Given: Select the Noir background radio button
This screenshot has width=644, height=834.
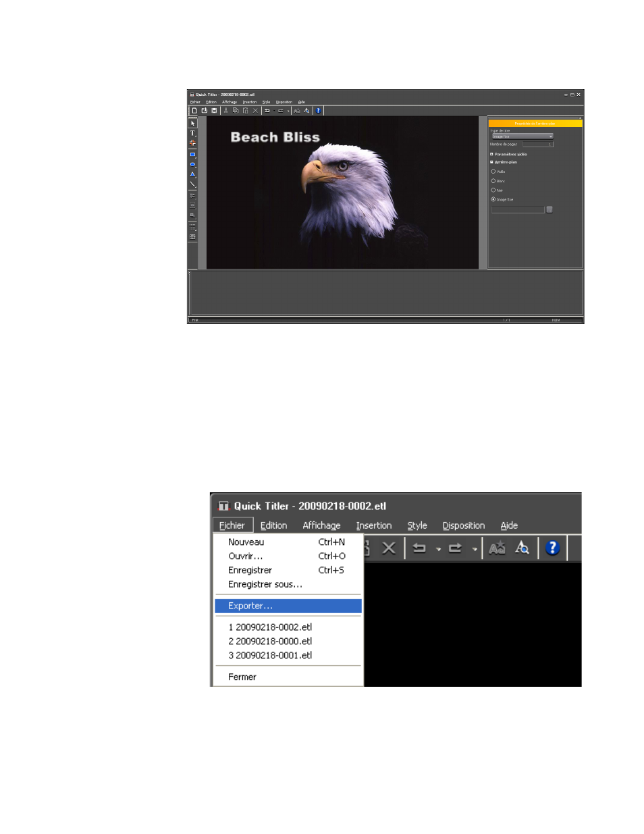Looking at the screenshot, I should [493, 190].
